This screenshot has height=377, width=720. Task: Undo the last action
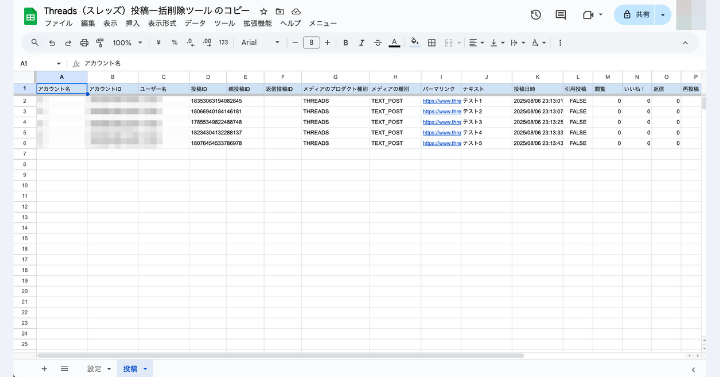(x=52, y=43)
